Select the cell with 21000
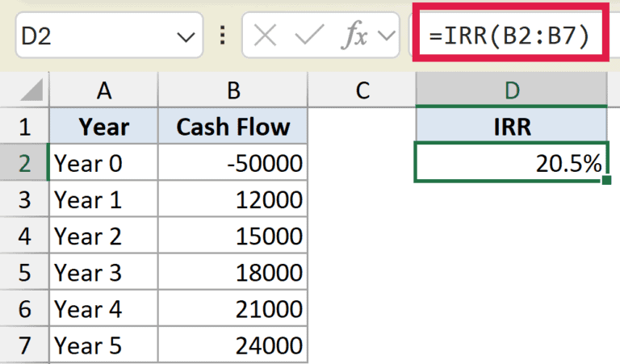Image resolution: width=620 pixels, height=364 pixels. click(232, 308)
